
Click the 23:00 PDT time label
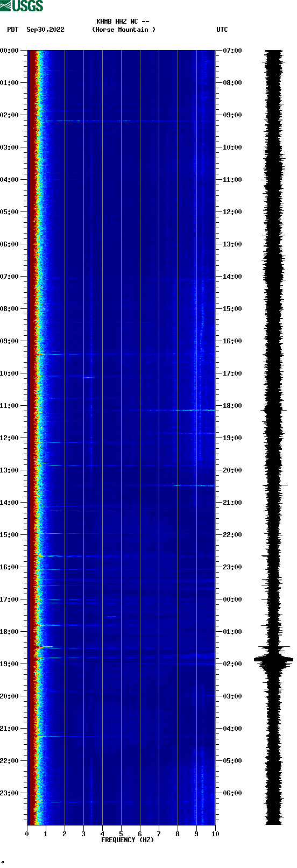tap(10, 793)
